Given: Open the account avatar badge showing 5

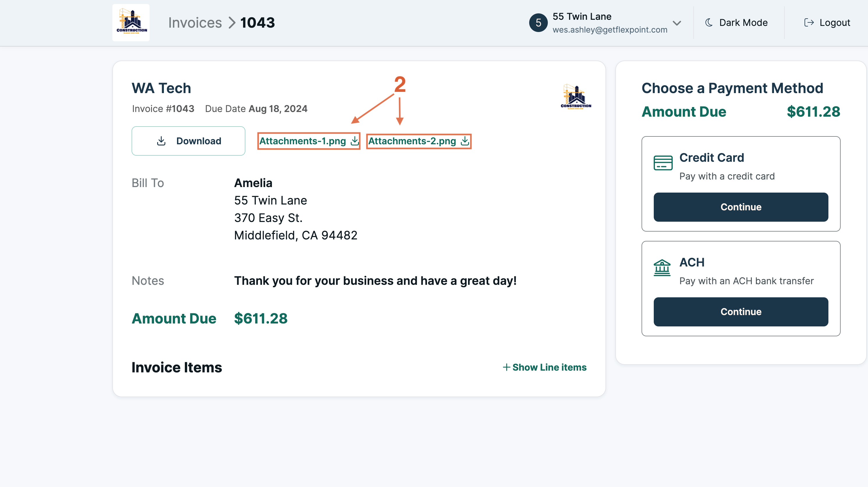Looking at the screenshot, I should (538, 23).
